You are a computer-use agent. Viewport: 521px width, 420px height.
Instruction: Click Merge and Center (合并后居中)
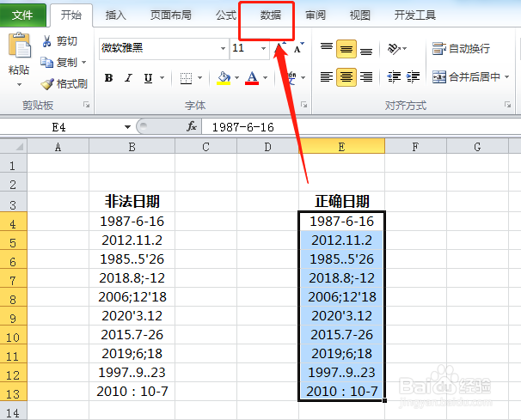pos(467,77)
